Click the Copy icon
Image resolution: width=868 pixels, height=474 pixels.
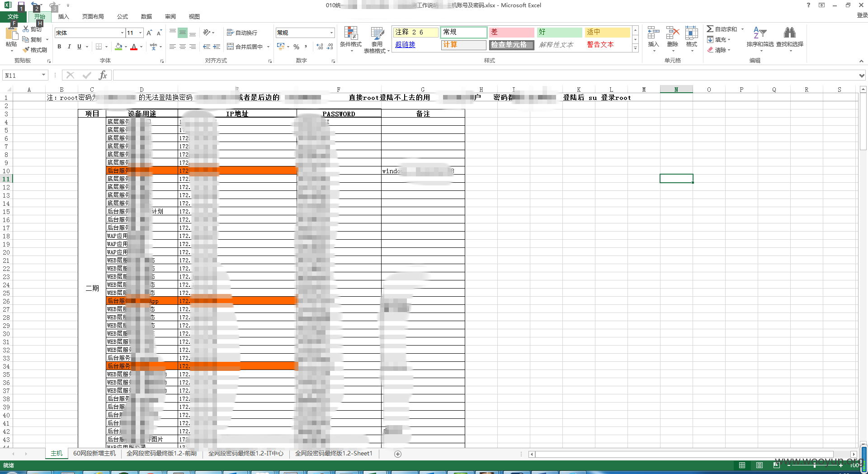pyautogui.click(x=26, y=39)
